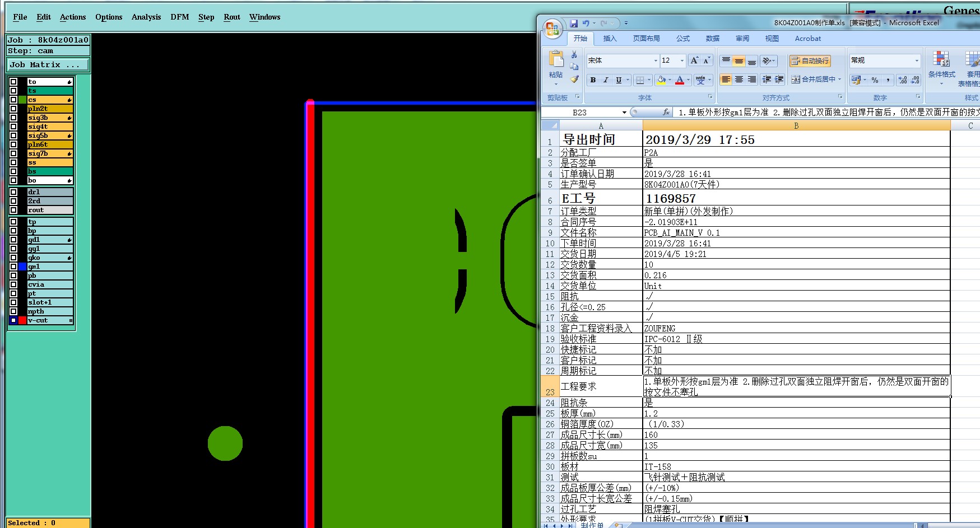Click the phonetic guide (wén) icon
This screenshot has height=528, width=980.
[700, 80]
